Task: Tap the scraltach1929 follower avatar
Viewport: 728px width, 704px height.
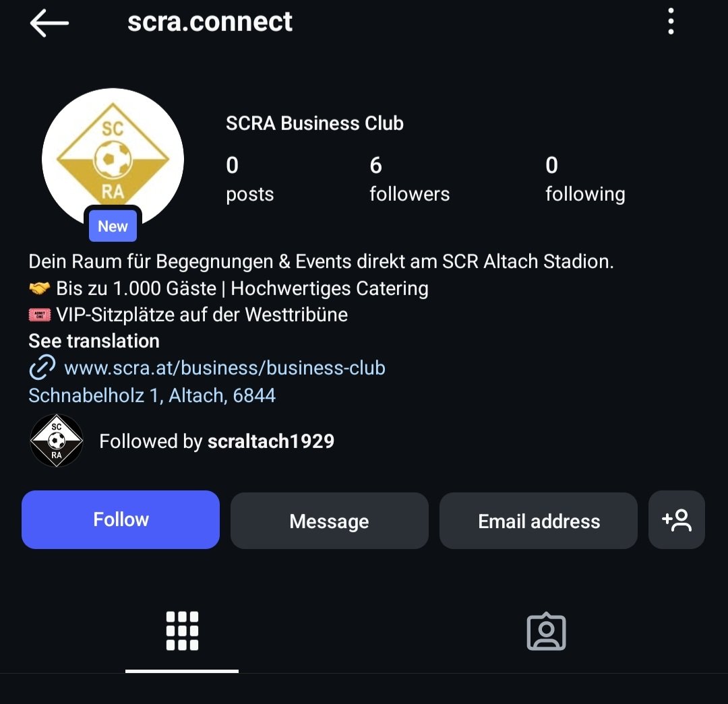Action: 56,441
